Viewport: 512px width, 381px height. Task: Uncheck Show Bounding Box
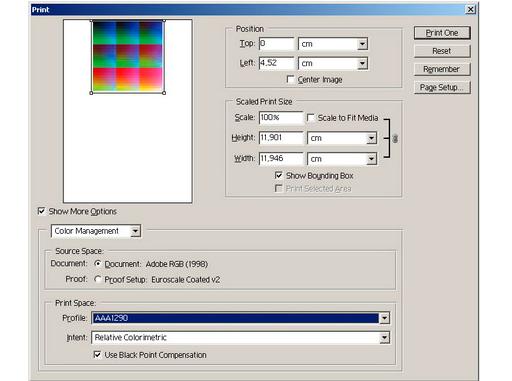point(279,175)
